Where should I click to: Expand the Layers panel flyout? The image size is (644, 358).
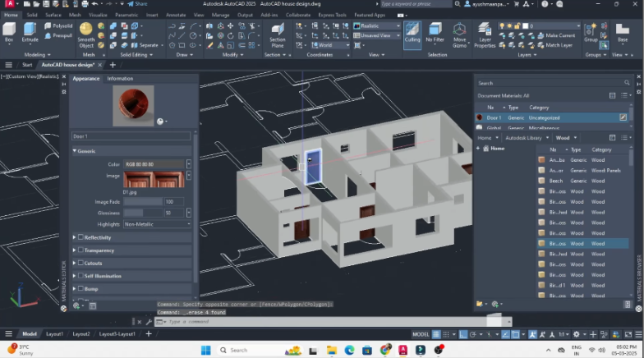[527, 54]
